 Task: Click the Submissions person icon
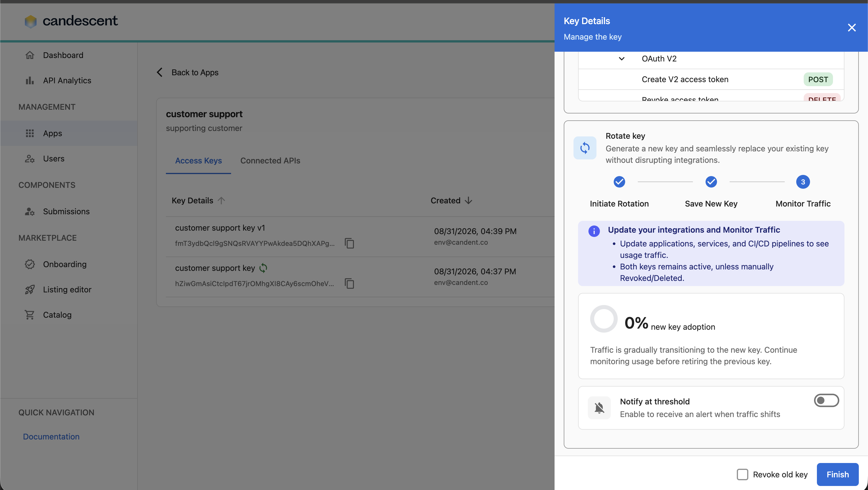pyautogui.click(x=30, y=211)
